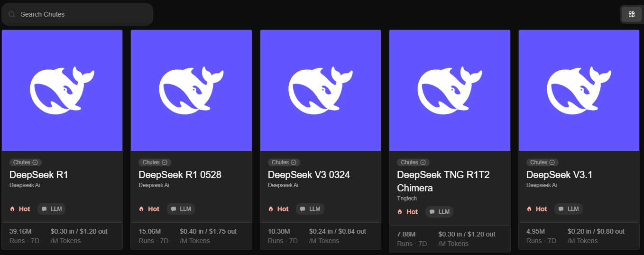Click the Chutes verified badge on DeepSeek V3 0324
644x255 pixels.
pyautogui.click(x=293, y=162)
